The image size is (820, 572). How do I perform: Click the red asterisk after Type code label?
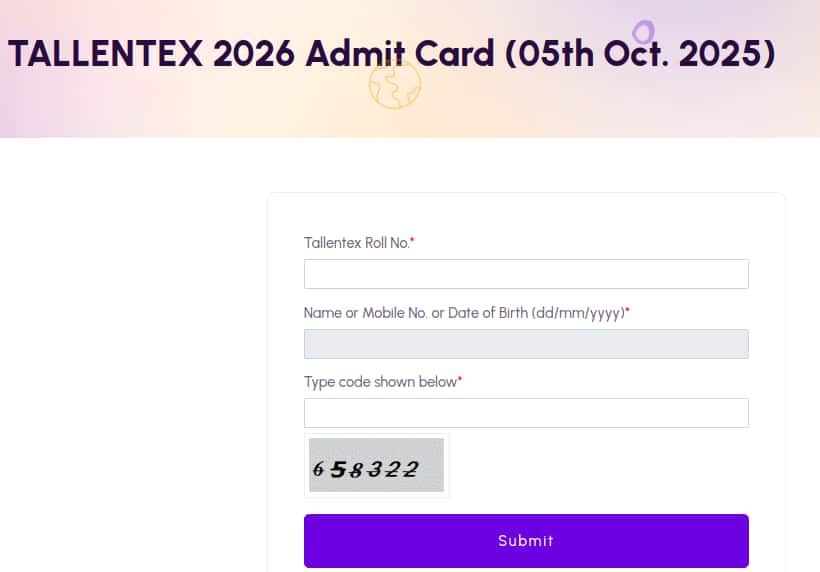(x=460, y=381)
